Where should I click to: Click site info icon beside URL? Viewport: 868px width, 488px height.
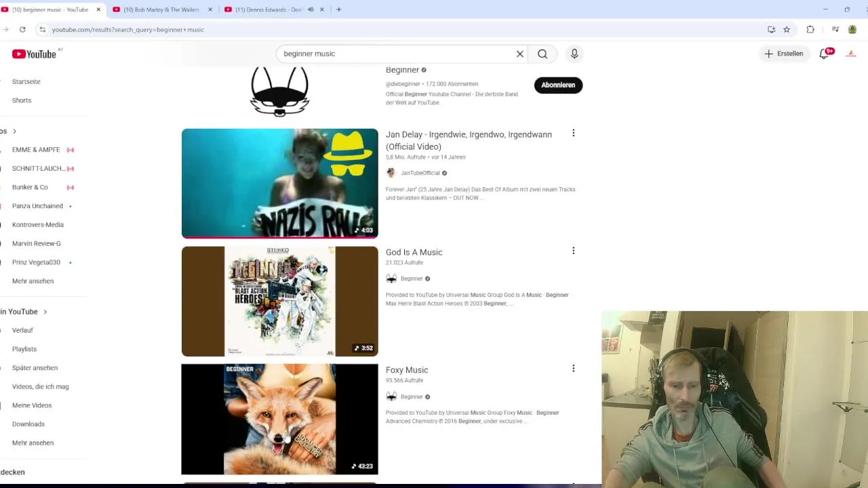(42, 29)
